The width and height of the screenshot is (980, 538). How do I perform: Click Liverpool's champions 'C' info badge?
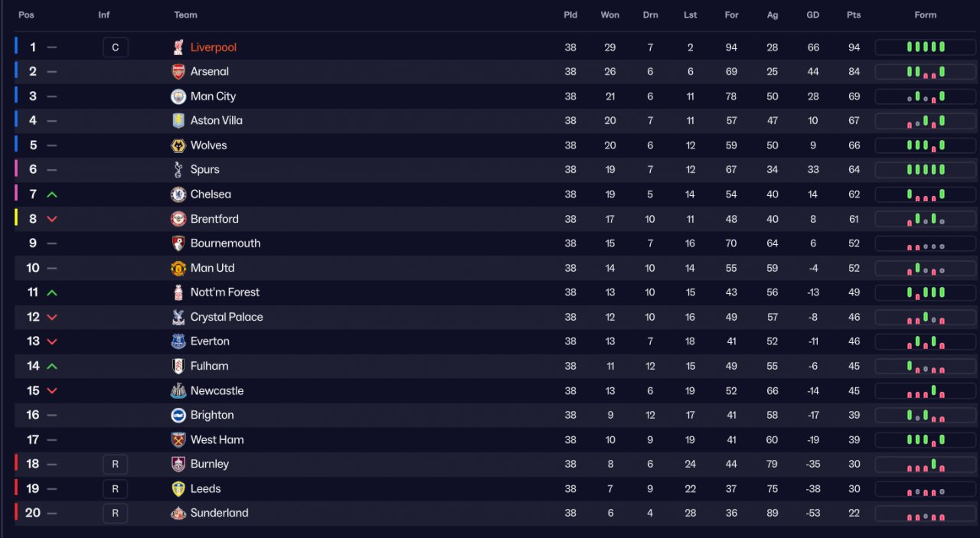pos(116,47)
